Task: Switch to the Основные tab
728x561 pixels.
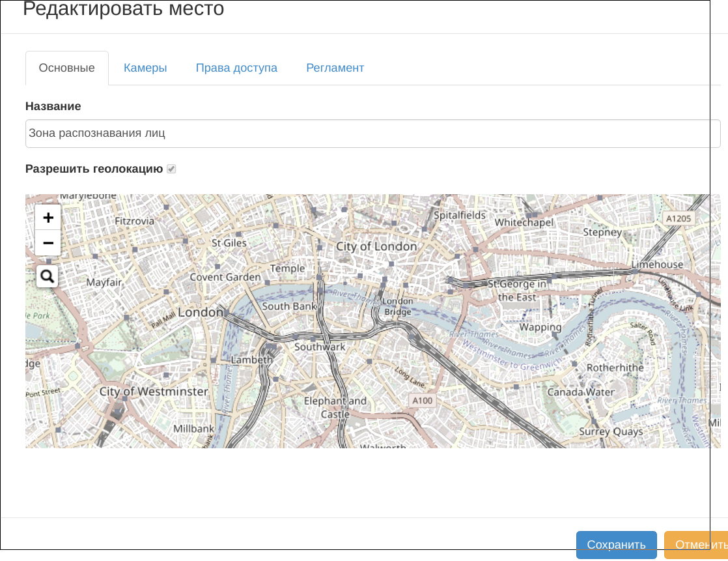Action: click(67, 68)
